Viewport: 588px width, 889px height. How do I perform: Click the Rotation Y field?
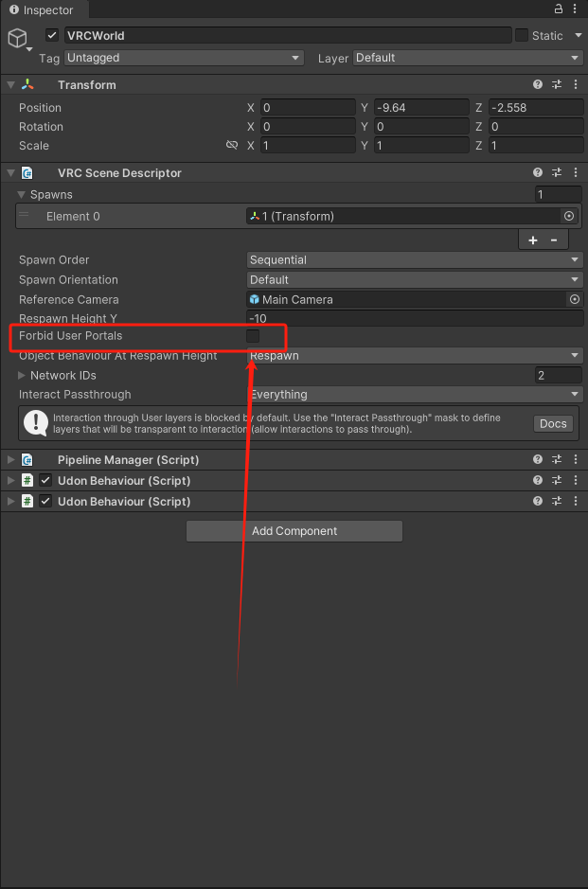tap(421, 127)
